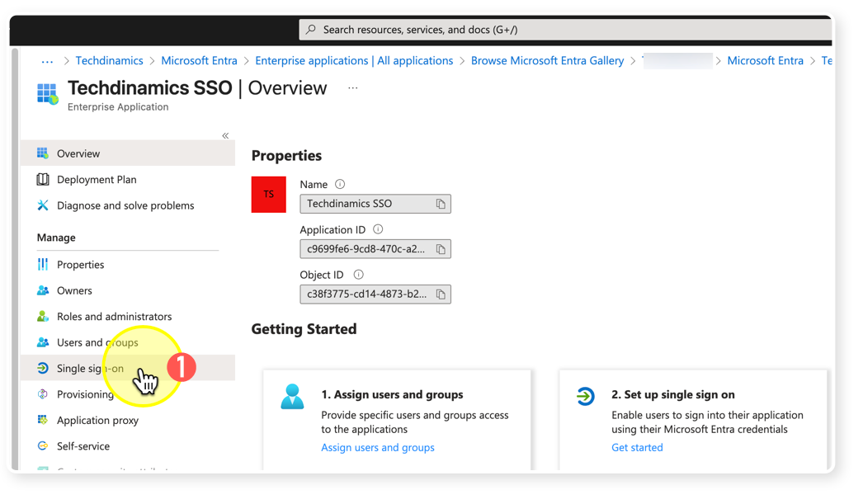Click the Getting Started heading
Screen dimensions: 863x504
[304, 329]
